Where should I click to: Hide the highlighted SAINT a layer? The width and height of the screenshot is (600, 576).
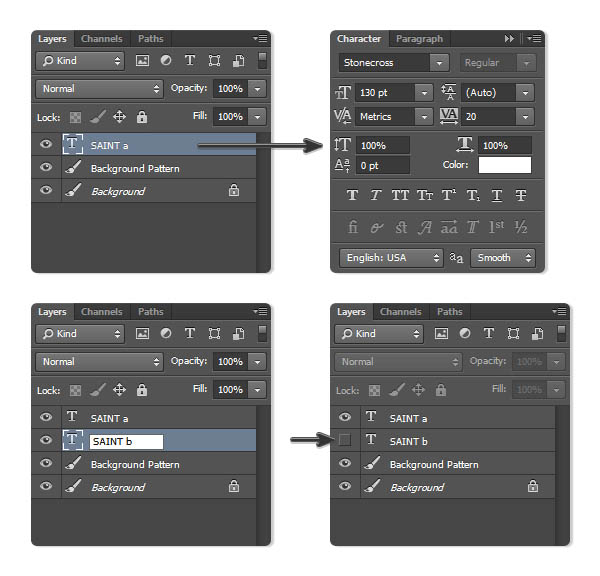point(45,145)
